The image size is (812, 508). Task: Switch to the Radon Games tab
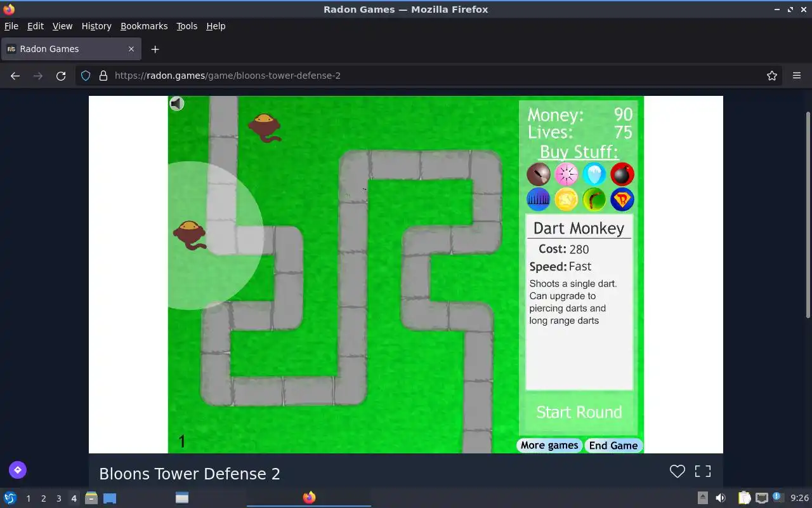pyautogui.click(x=71, y=49)
